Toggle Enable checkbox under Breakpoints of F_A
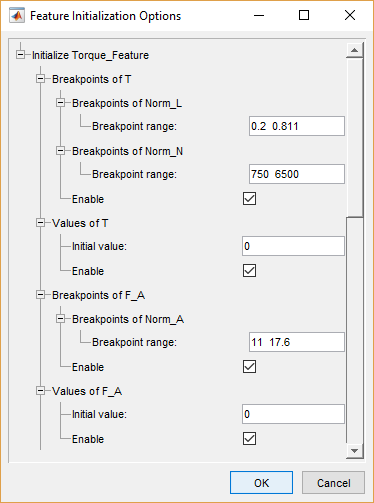Viewport: 374px width, 503px height. [x=249, y=367]
